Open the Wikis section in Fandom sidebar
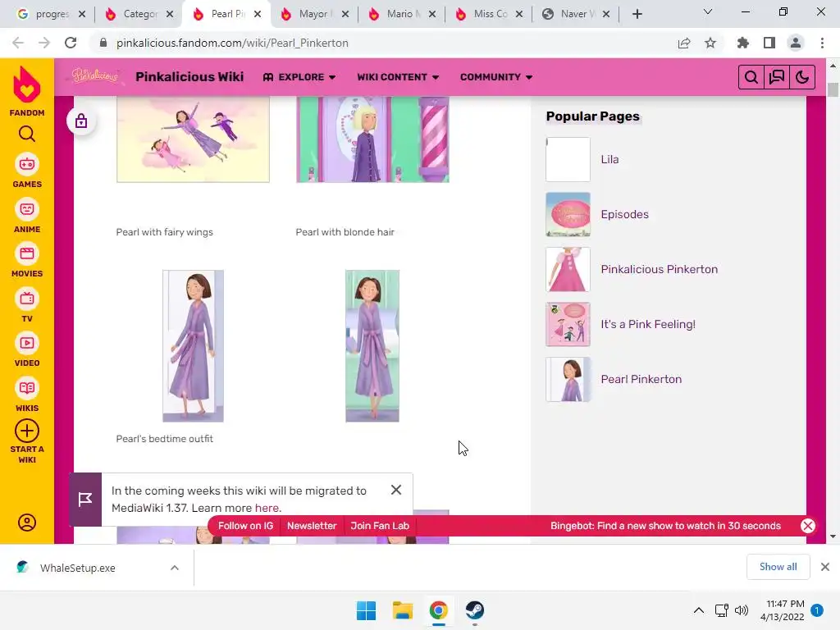This screenshot has height=630, width=840. (x=27, y=395)
